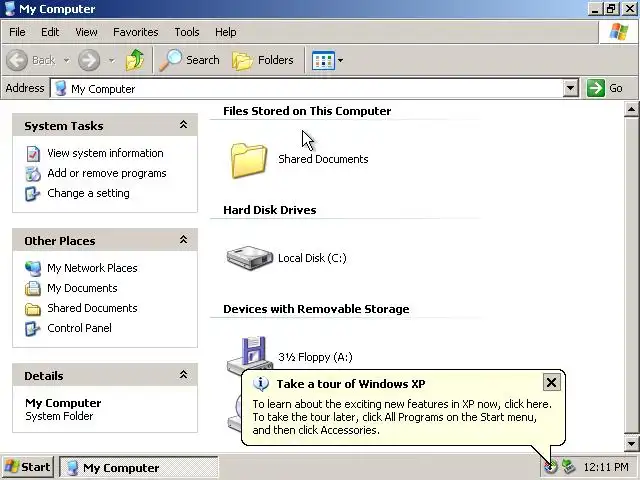Click the tour balloon message text

(402, 417)
